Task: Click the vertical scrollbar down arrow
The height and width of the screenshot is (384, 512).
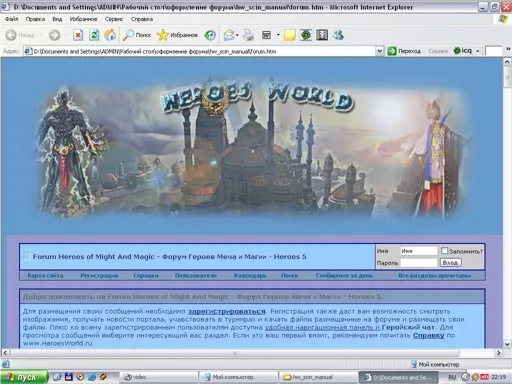Action: [x=507, y=344]
